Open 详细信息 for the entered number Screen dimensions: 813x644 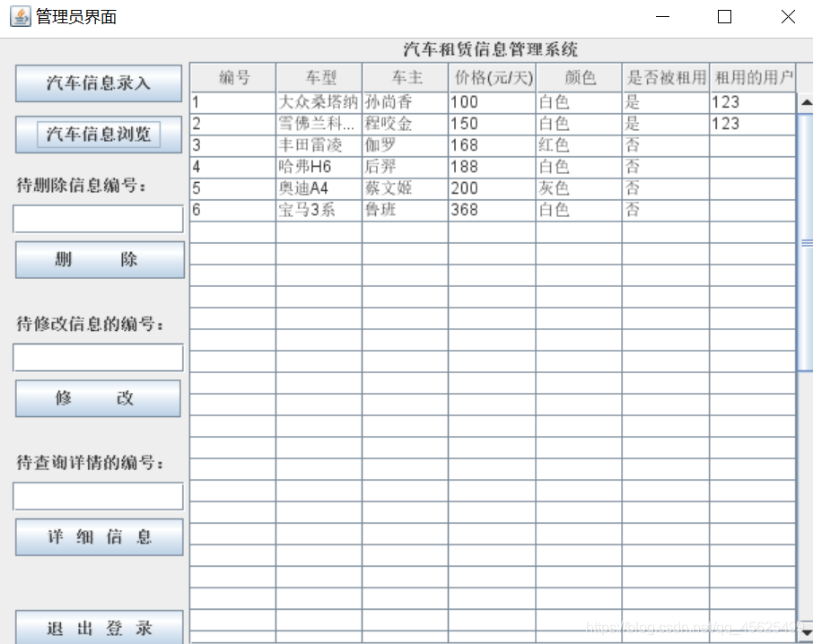coord(99,537)
